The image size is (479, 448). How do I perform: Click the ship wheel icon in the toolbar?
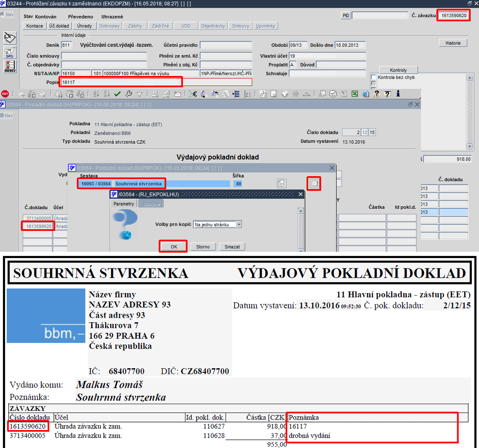point(295,94)
